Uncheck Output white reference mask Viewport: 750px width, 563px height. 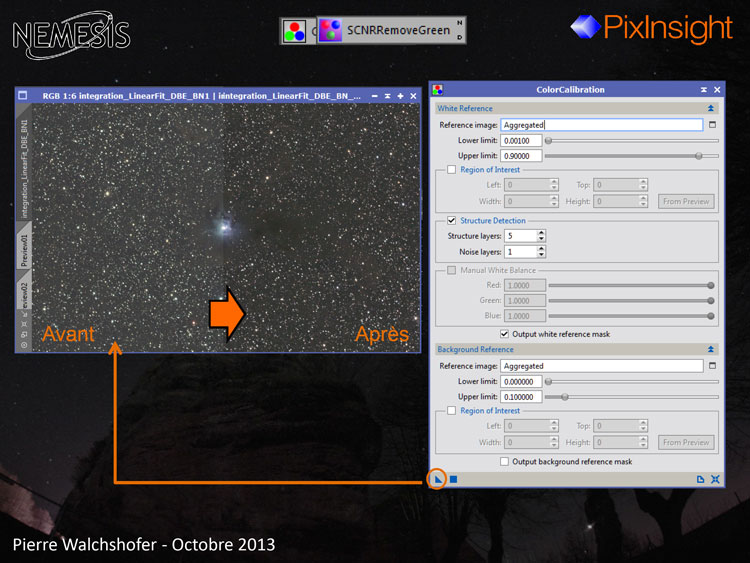504,334
